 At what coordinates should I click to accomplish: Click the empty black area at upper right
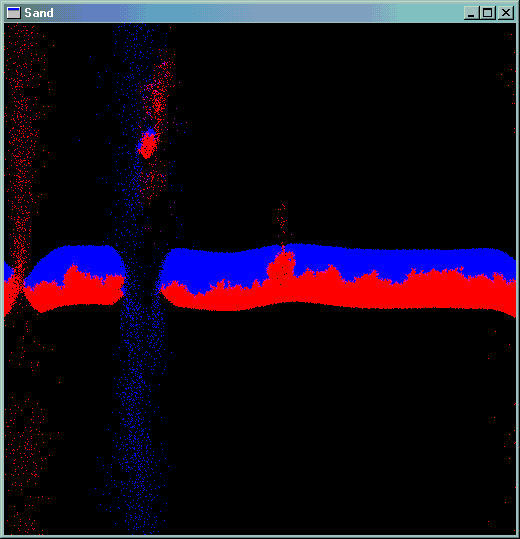tap(344, 120)
